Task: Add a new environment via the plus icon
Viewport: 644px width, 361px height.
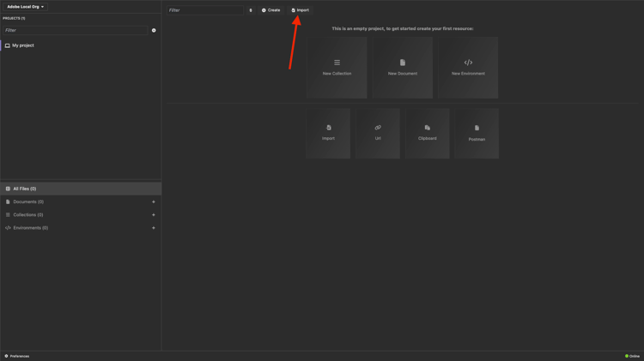Action: pyautogui.click(x=154, y=228)
